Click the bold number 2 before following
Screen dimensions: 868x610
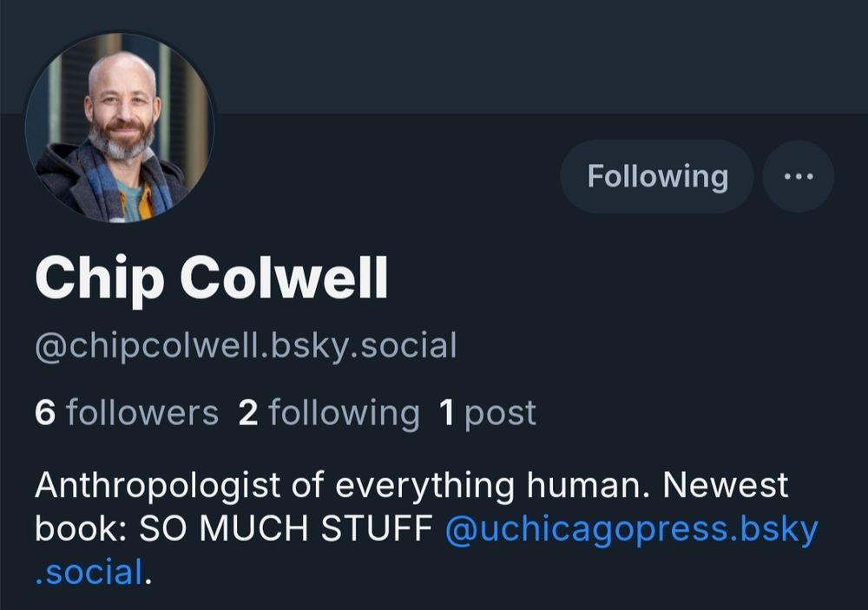tap(248, 413)
